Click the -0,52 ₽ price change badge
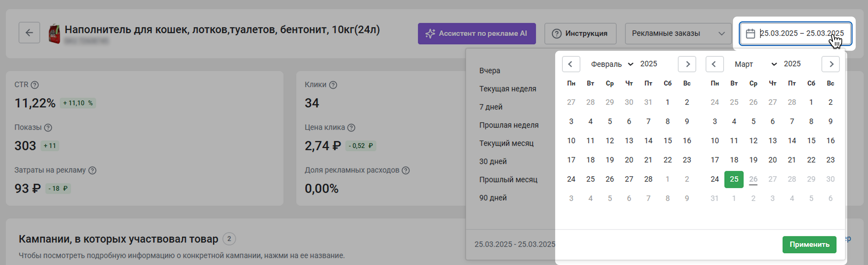 point(361,146)
